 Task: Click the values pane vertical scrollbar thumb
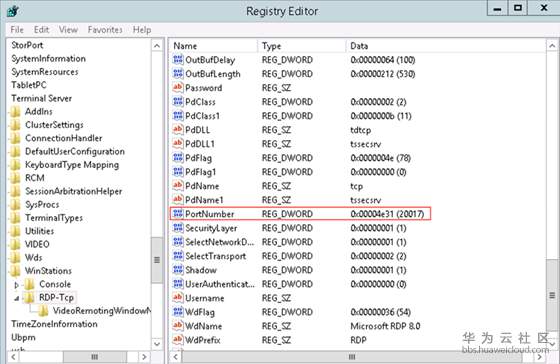552,296
